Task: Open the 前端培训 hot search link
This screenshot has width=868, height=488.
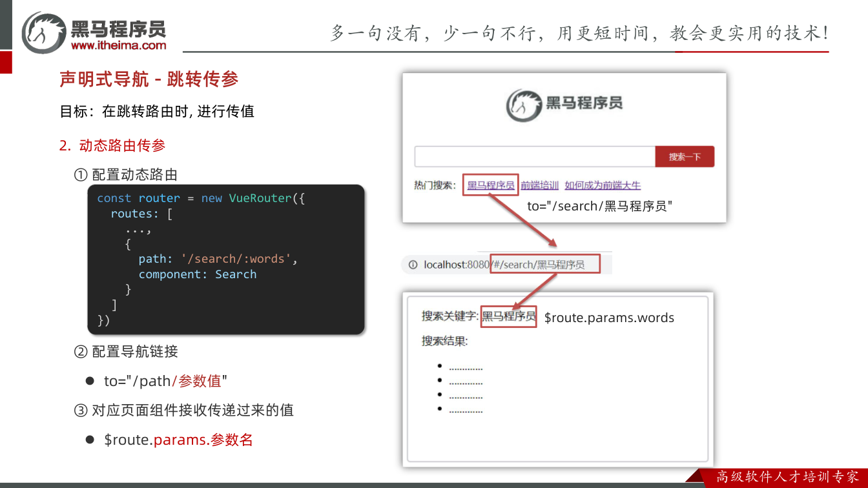Action: 539,185
